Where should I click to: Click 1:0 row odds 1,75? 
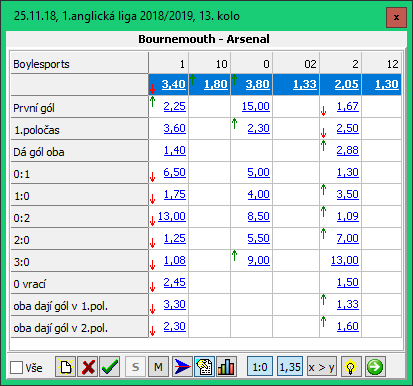coord(175,194)
